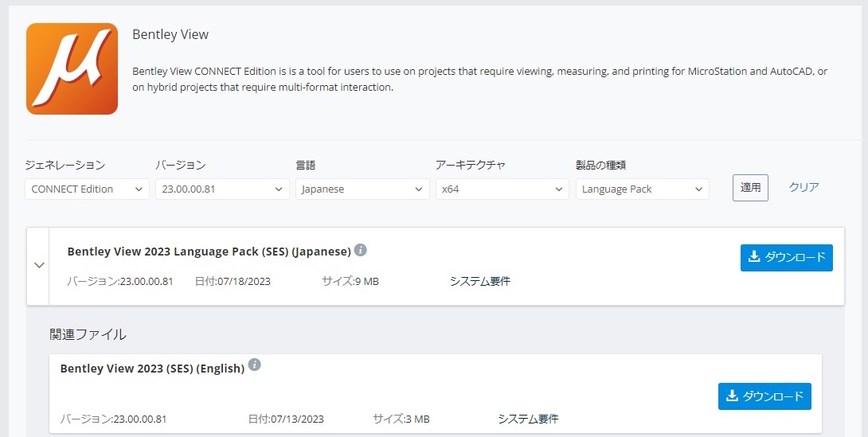868x437 pixels.
Task: Collapse the Language Pack (Japanese) row chevron
Action: [39, 266]
